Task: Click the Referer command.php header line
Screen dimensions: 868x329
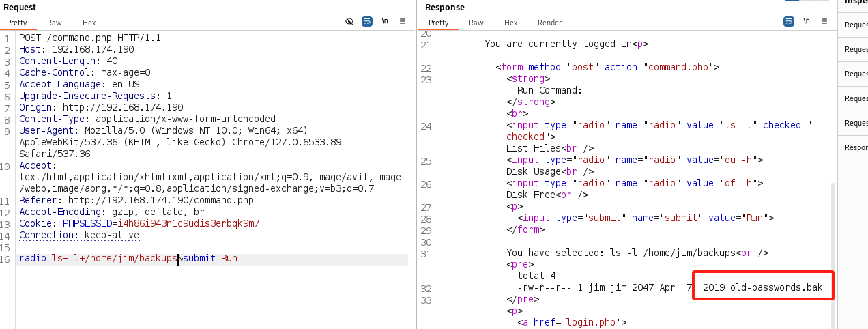Action: tap(136, 201)
